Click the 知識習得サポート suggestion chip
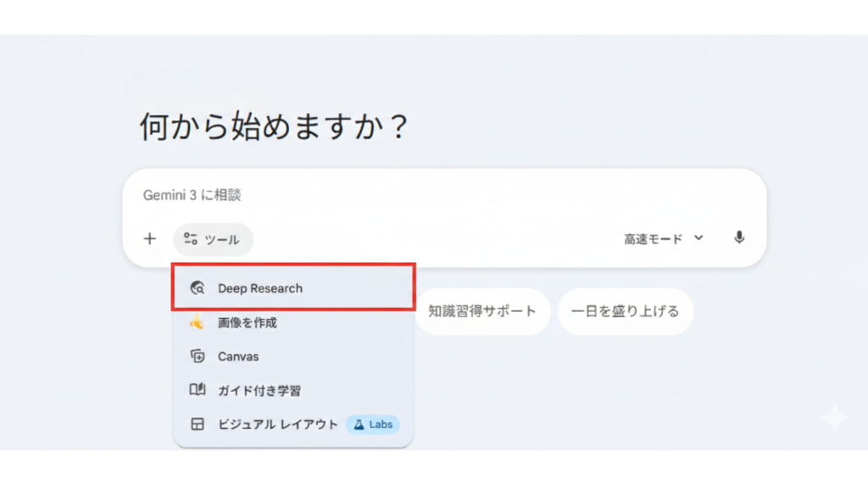The width and height of the screenshot is (868, 485). click(x=482, y=311)
